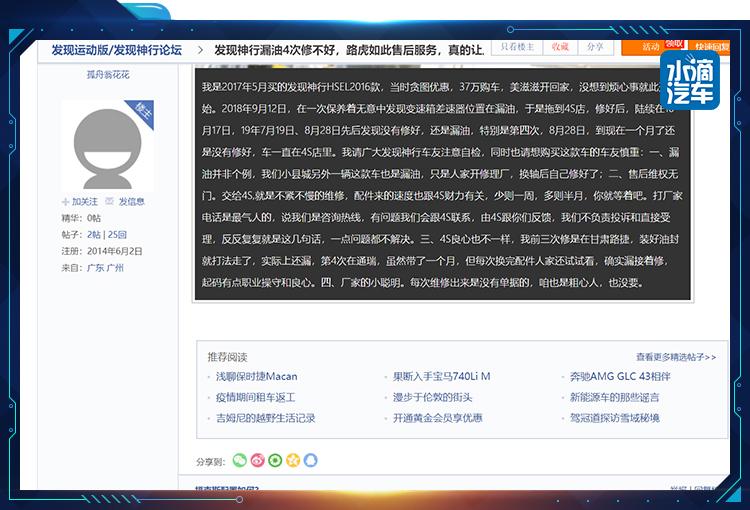Click 分享 button
Viewport: 750px width, 510px height.
pyautogui.click(x=595, y=47)
